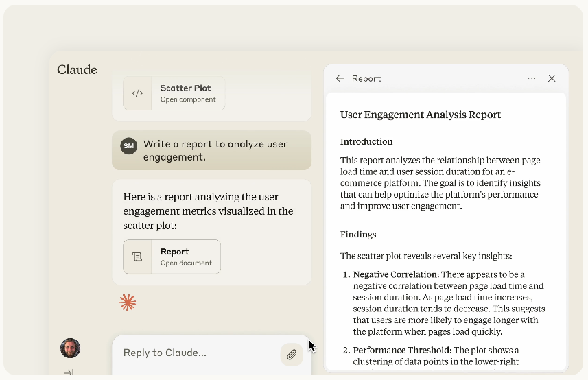
Task: Click the SM initials avatar
Action: pyautogui.click(x=128, y=145)
